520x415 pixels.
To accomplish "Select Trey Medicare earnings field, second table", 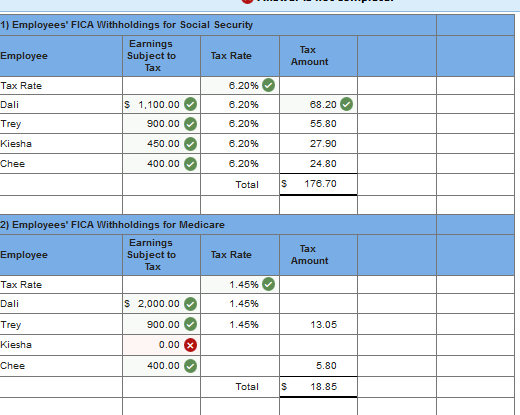I will point(161,324).
